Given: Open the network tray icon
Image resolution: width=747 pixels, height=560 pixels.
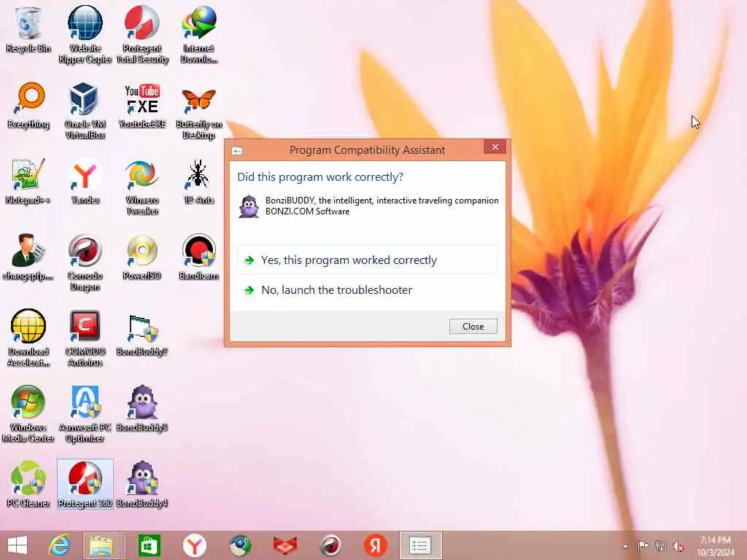Looking at the screenshot, I should [661, 545].
